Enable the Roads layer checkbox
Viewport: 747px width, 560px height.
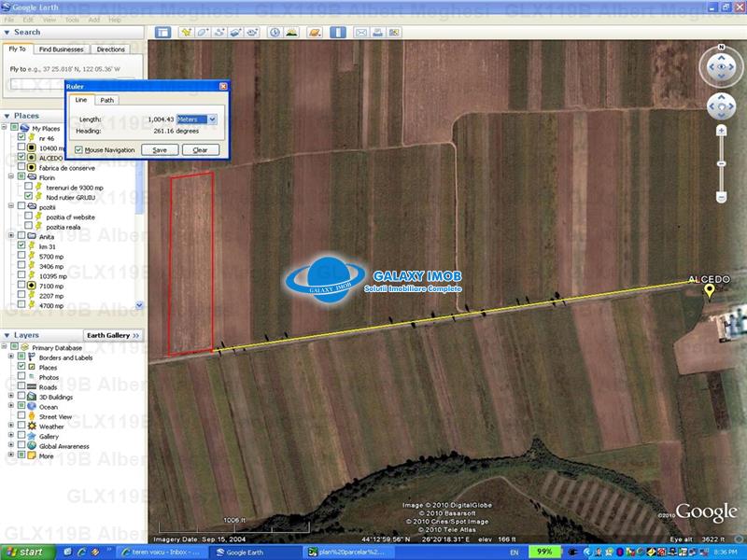point(21,387)
